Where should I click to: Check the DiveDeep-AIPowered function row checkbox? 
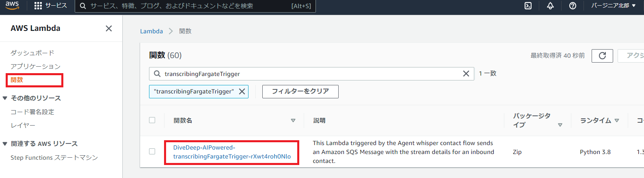pos(152,152)
